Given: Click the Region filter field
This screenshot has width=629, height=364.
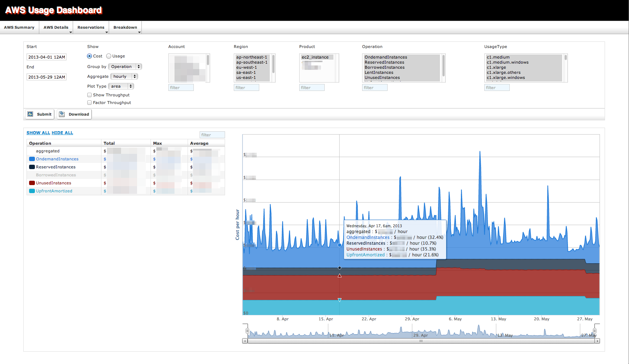Looking at the screenshot, I should click(x=247, y=88).
